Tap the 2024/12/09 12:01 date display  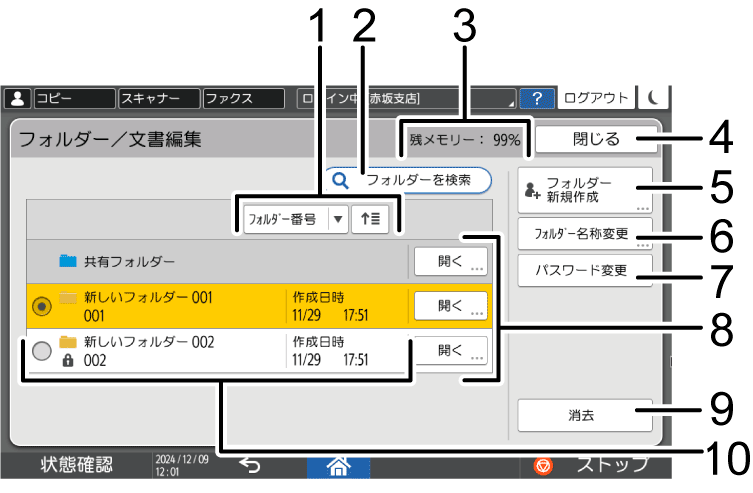click(182, 466)
